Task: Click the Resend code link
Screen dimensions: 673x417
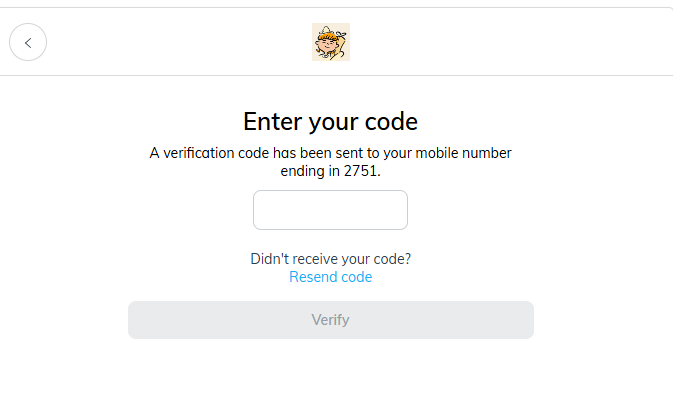Action: (x=330, y=277)
